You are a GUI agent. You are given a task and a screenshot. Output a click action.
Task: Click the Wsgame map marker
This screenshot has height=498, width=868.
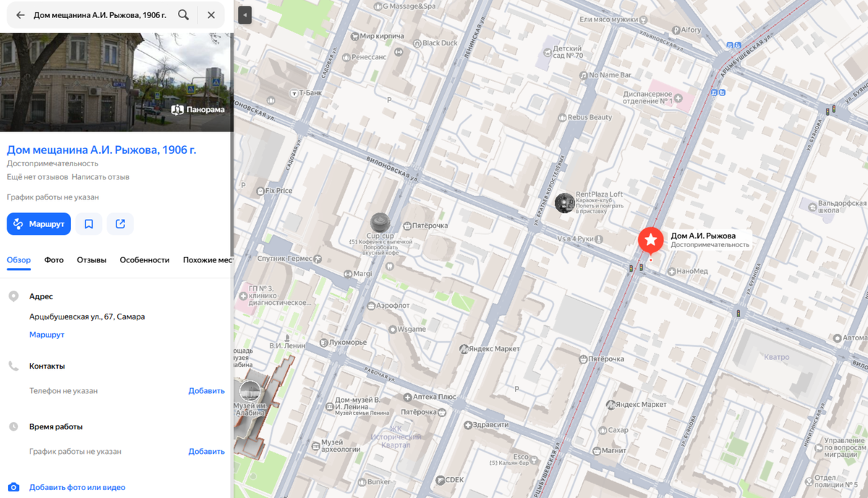(x=393, y=330)
